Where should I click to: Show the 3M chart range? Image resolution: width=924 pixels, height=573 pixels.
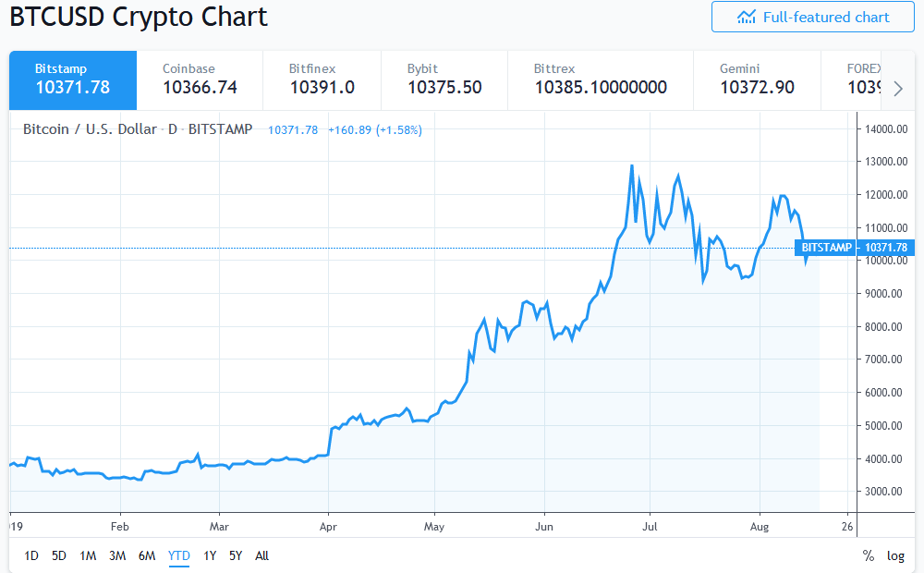tap(118, 555)
